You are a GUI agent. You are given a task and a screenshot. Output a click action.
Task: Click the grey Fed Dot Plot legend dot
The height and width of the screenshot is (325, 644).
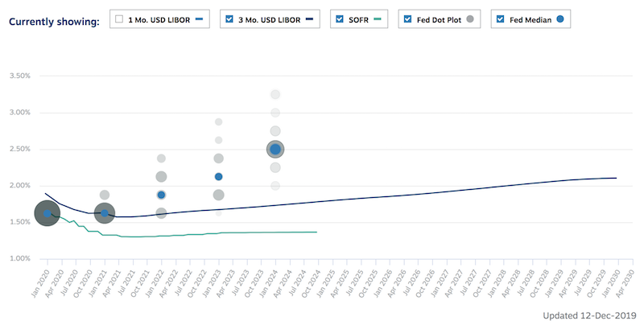tap(470, 19)
